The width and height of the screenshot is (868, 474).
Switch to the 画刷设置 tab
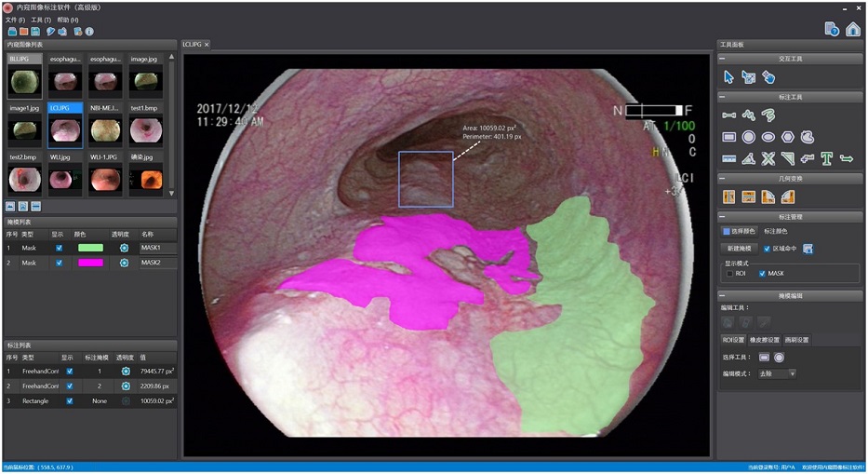(796, 340)
